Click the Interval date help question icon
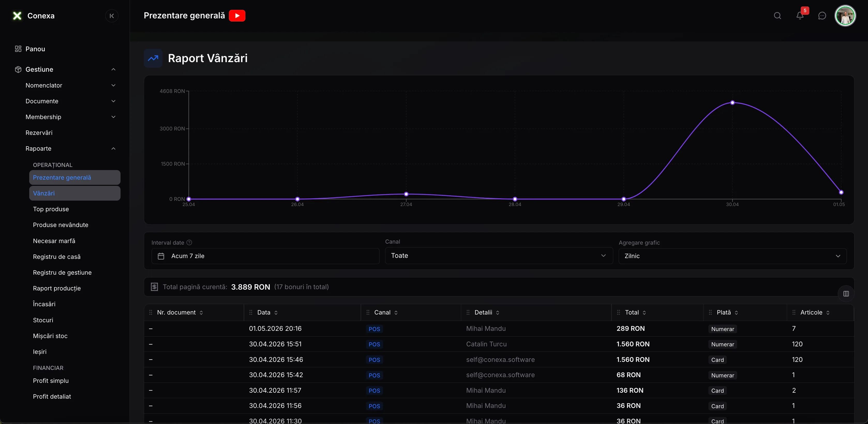The width and height of the screenshot is (868, 424). point(189,243)
